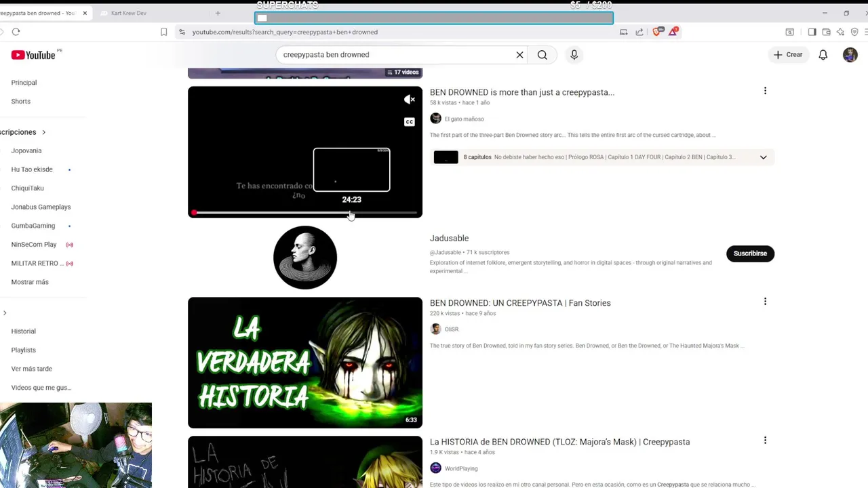Click El gato mañoso channel avatar
The image size is (868, 488).
click(435, 119)
